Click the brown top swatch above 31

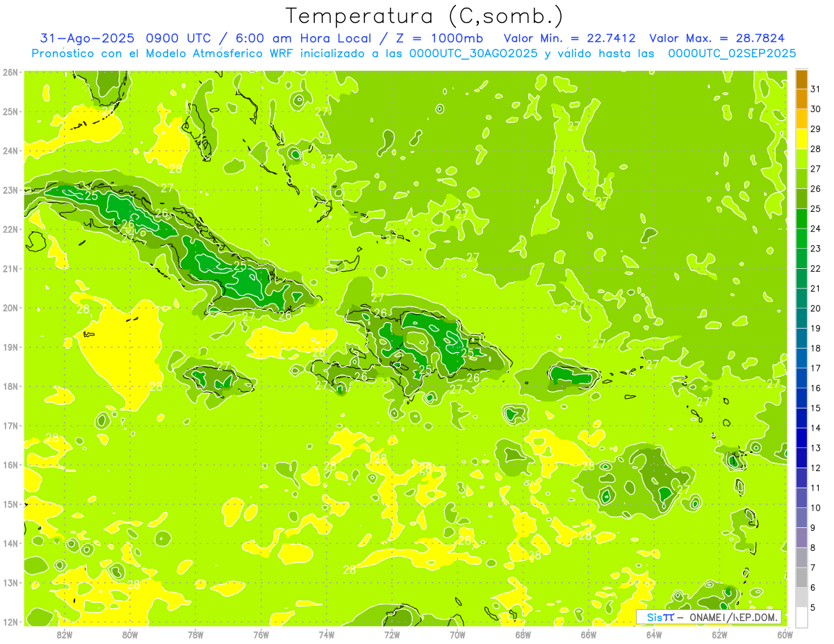801,79
